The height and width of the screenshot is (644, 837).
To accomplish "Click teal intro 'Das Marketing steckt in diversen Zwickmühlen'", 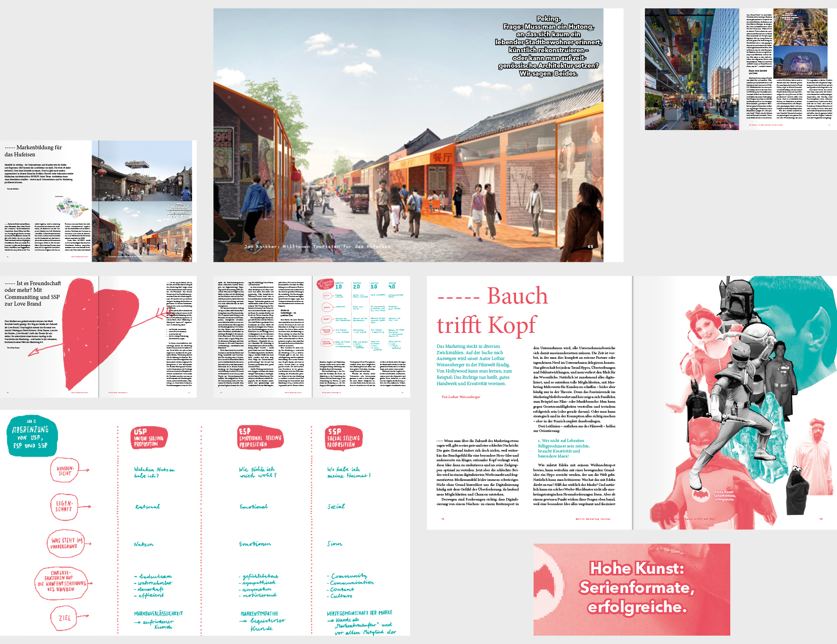I will pyautogui.click(x=474, y=365).
